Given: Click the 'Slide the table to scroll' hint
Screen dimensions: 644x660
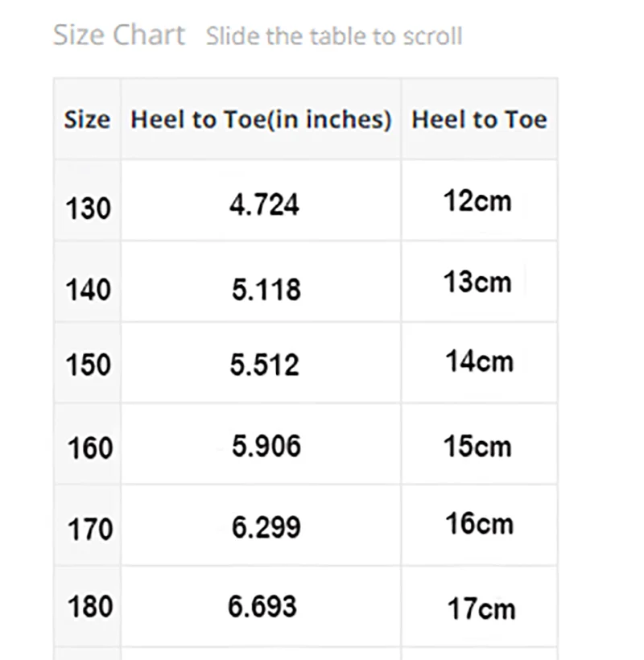Looking at the screenshot, I should (x=334, y=36).
